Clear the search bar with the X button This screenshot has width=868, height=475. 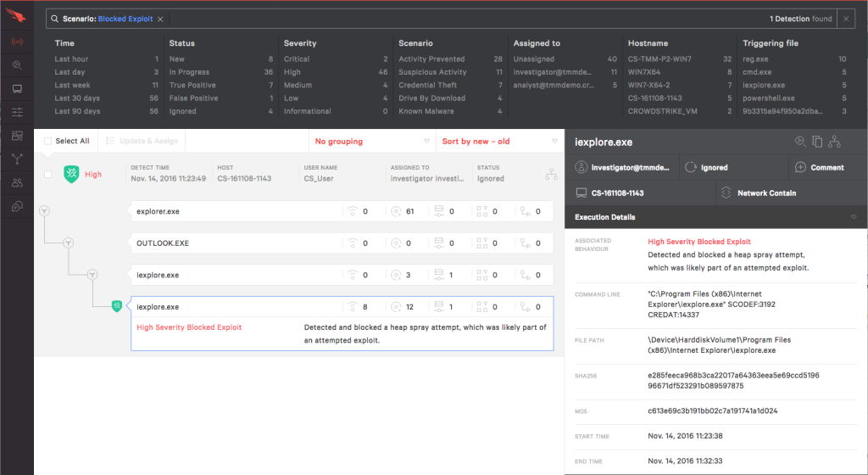coord(846,19)
